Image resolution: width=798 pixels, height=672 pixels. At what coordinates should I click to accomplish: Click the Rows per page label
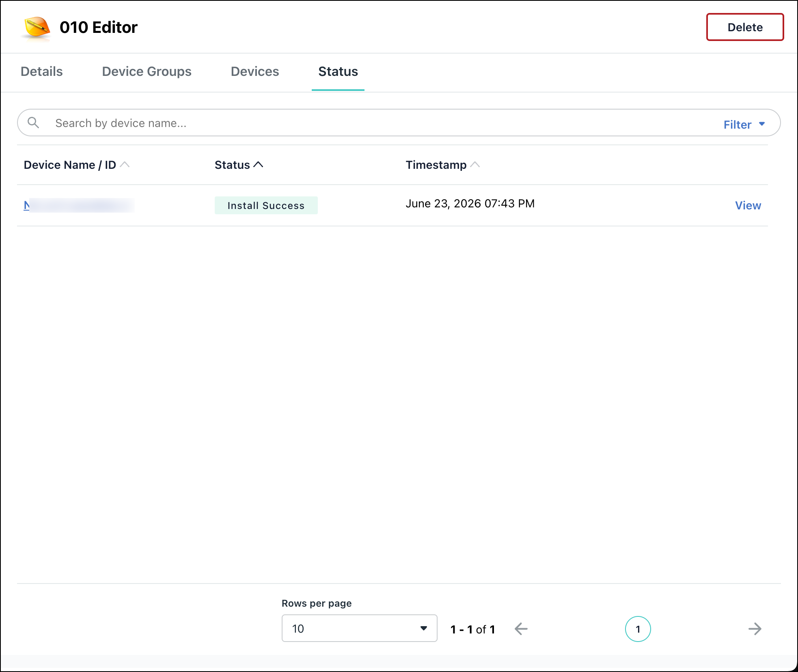click(x=317, y=603)
